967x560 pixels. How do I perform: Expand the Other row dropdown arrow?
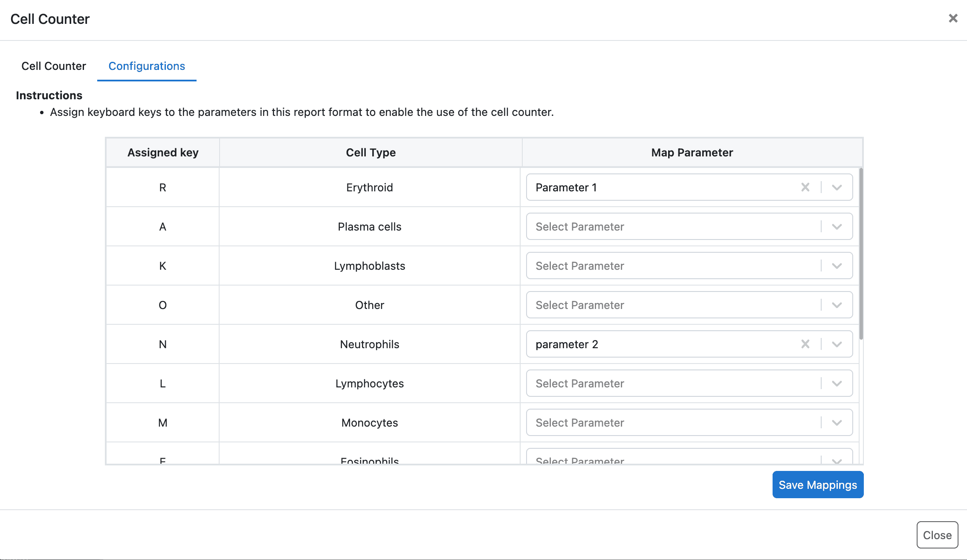837,305
